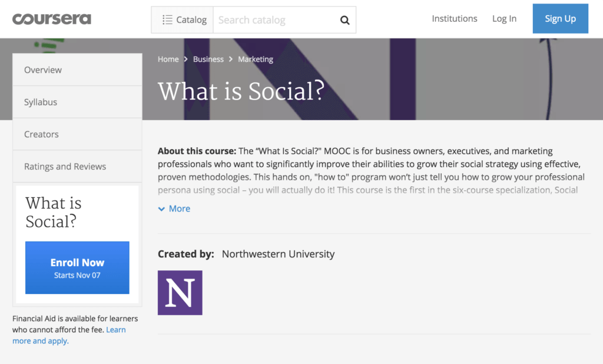Navigate to Home in the breadcrumb
The image size is (603, 364).
(x=168, y=59)
